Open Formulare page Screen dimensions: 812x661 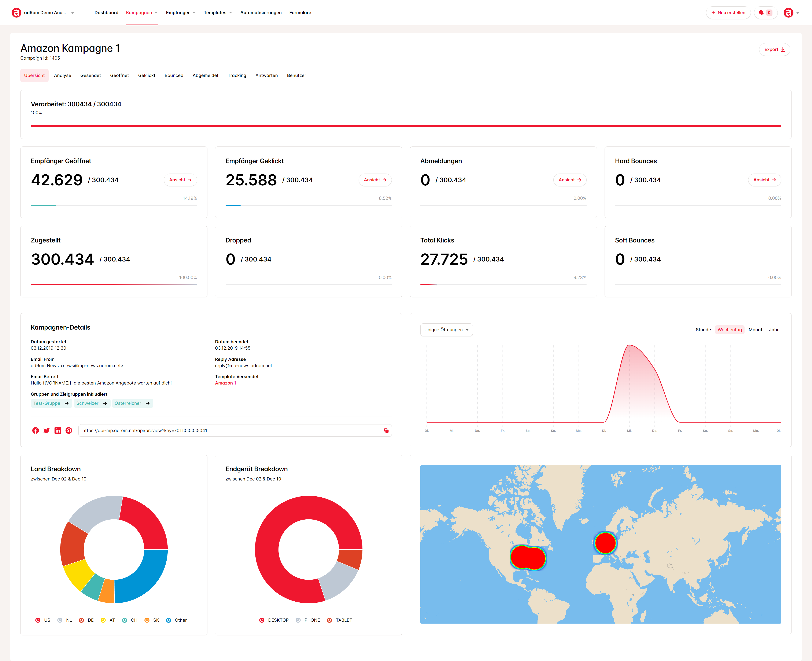300,12
